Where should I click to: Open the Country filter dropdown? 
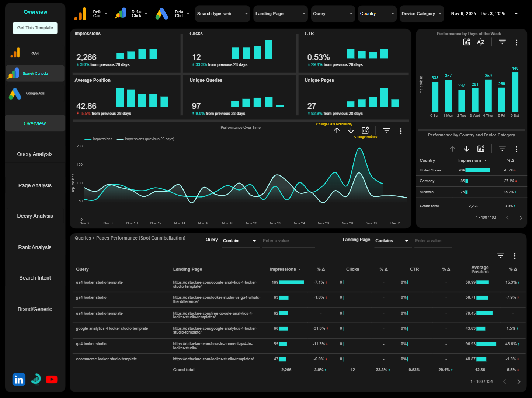[x=377, y=13]
